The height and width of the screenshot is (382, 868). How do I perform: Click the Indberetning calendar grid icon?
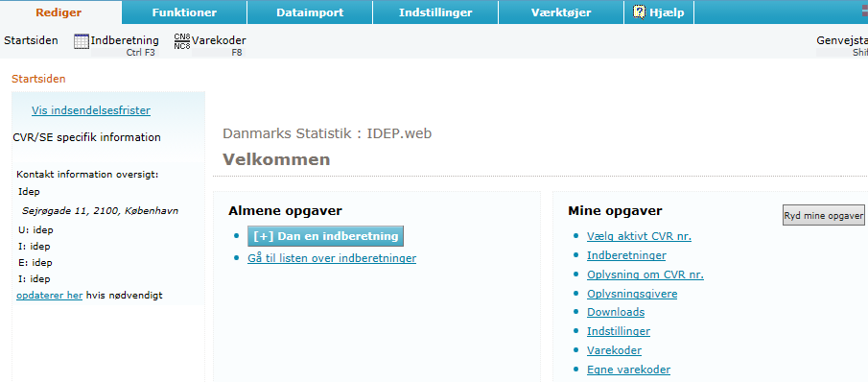click(x=82, y=41)
